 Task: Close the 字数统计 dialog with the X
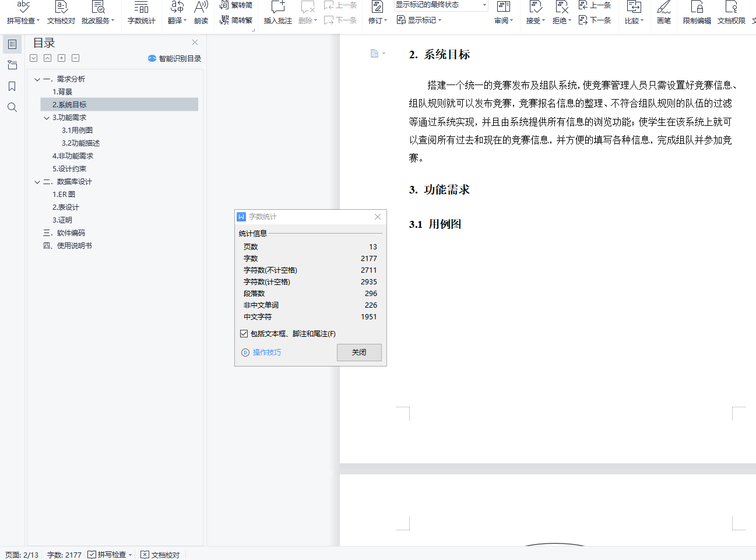click(378, 217)
